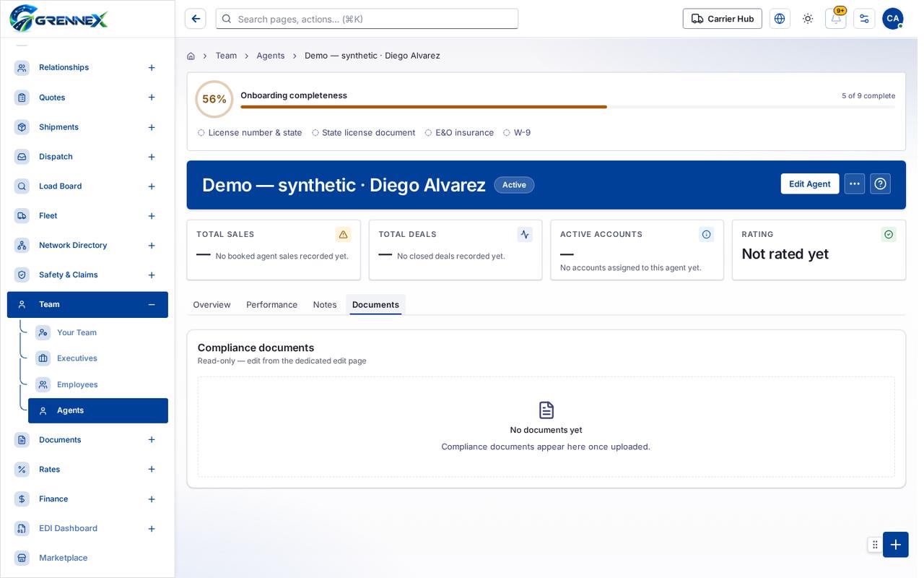
Task: Click the Total Deals activity icon
Action: coord(525,234)
